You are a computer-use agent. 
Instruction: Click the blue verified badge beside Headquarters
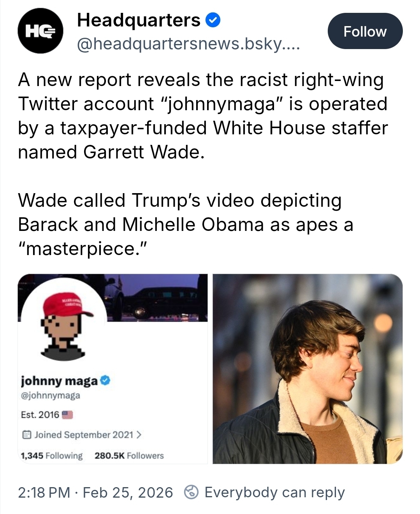coord(213,20)
